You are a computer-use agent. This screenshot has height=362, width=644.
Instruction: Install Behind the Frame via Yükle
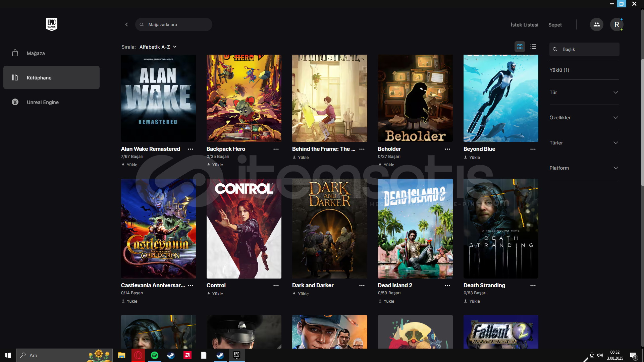301,158
